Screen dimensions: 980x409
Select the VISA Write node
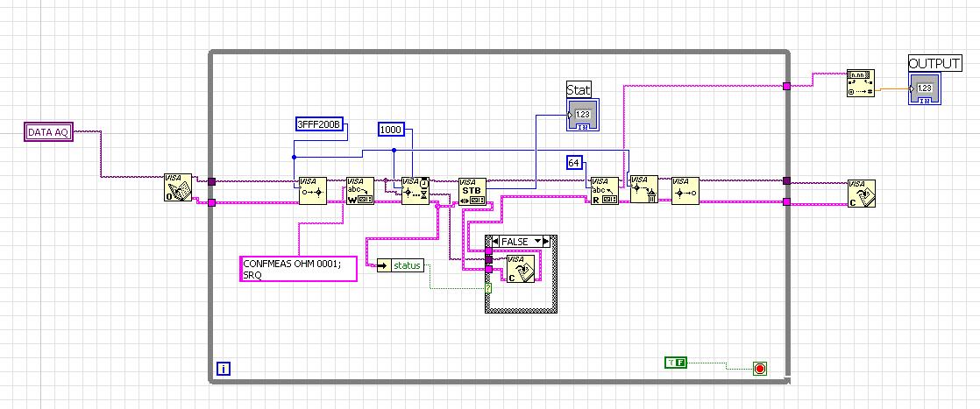tap(360, 190)
